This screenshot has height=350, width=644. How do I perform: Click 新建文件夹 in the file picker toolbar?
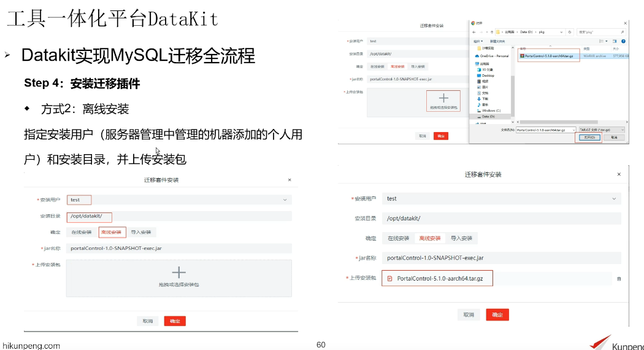(497, 41)
